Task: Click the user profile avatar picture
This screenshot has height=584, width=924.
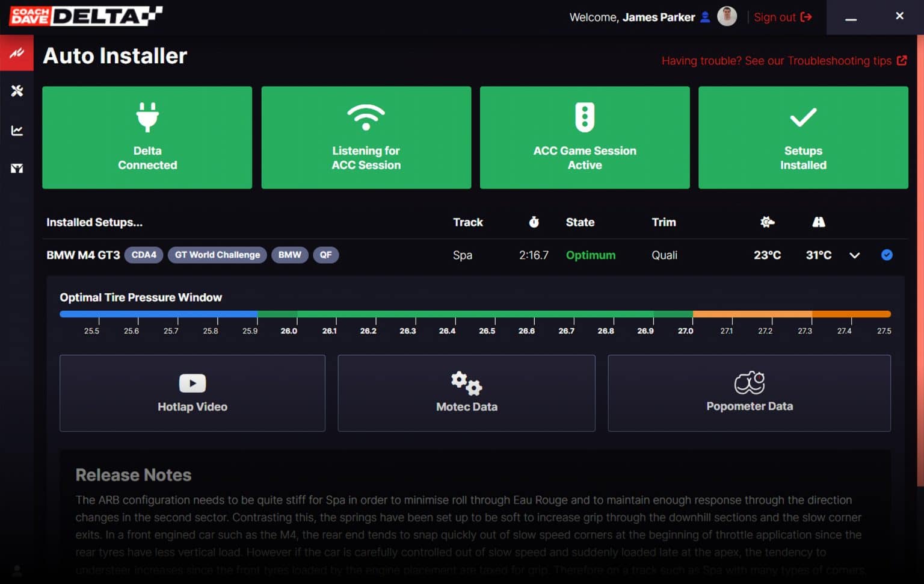Action: 727,17
